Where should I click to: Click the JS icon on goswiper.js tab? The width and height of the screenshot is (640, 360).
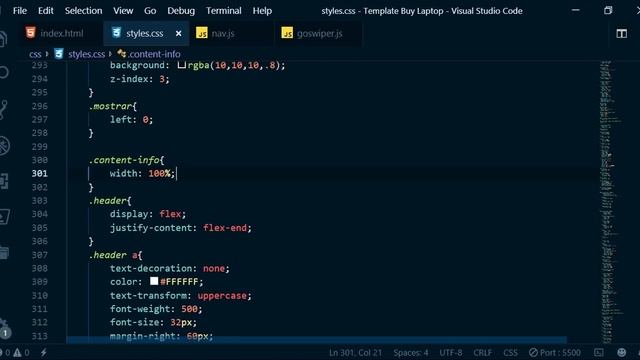(287, 33)
